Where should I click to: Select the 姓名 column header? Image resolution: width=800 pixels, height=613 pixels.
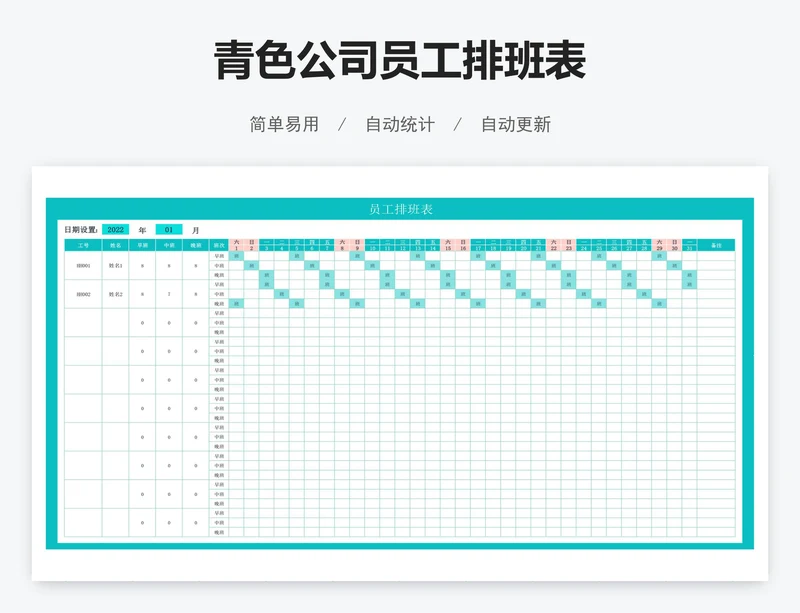tap(115, 246)
